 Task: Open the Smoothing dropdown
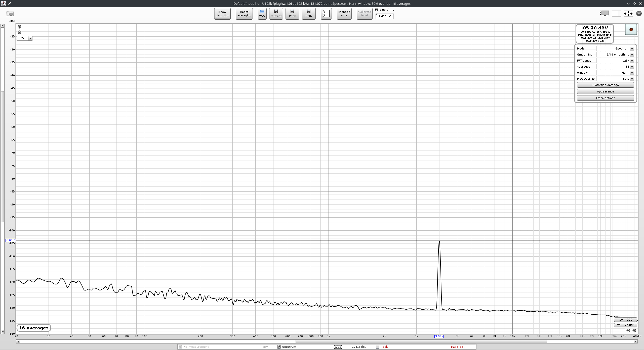point(615,55)
